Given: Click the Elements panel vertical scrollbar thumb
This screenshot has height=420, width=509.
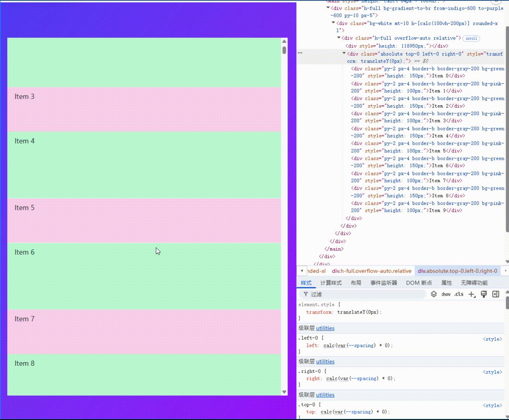Looking at the screenshot, I should (507, 129).
